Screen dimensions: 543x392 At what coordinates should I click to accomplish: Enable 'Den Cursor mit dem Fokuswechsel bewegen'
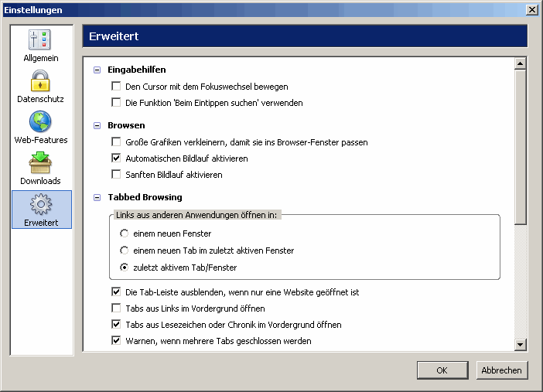click(117, 87)
